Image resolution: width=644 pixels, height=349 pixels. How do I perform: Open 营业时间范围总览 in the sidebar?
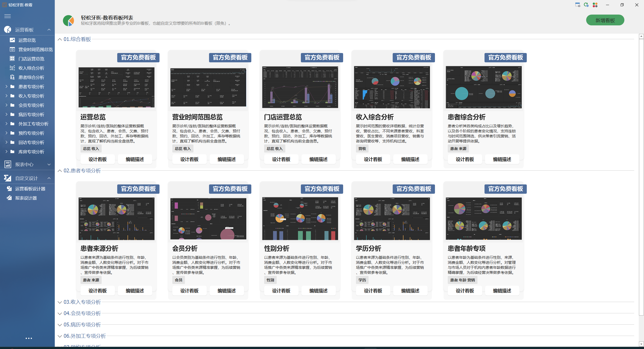pos(36,49)
